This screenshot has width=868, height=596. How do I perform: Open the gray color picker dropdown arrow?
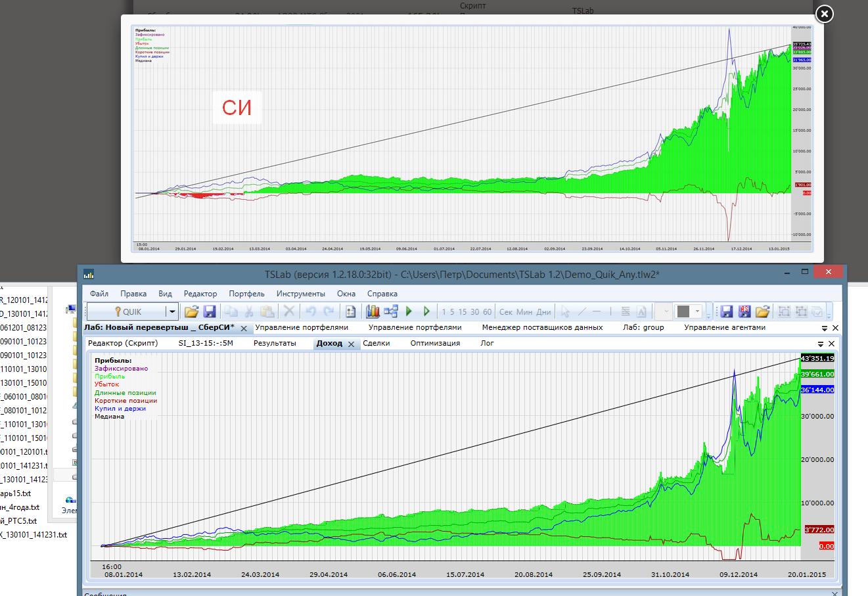point(698,311)
